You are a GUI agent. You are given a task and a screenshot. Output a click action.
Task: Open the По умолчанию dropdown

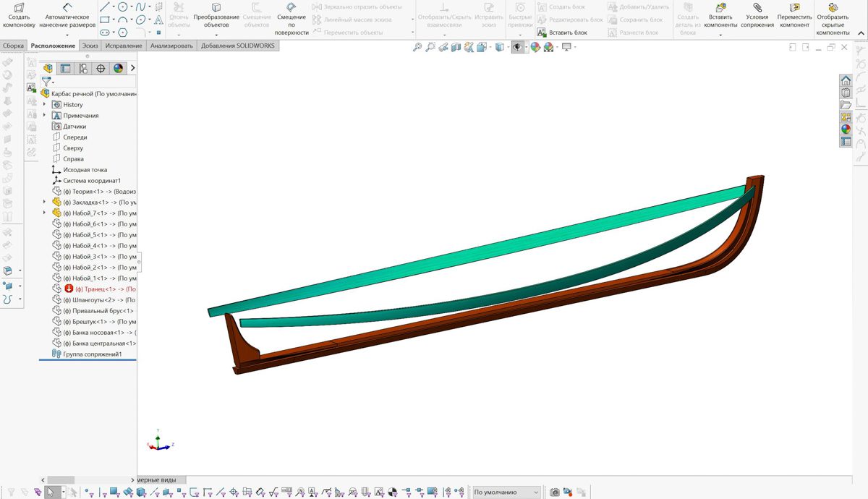(506, 492)
